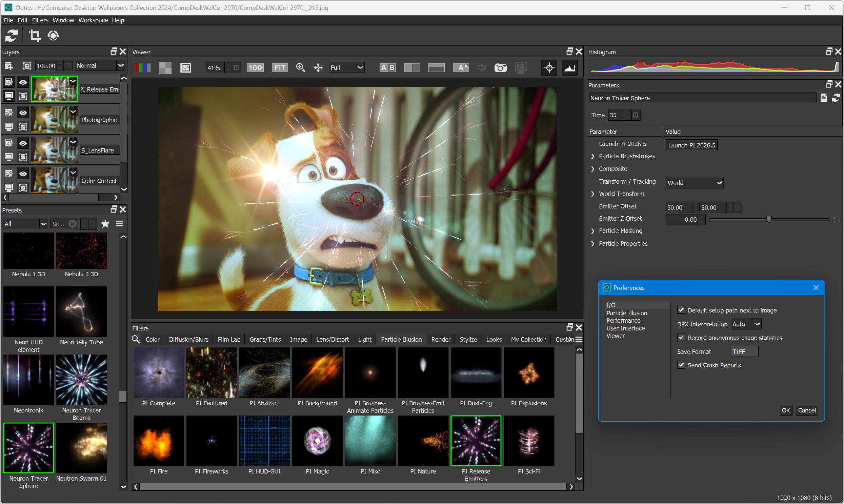The image size is (844, 504).
Task: Show favorite presets with star icon
Action: (106, 224)
